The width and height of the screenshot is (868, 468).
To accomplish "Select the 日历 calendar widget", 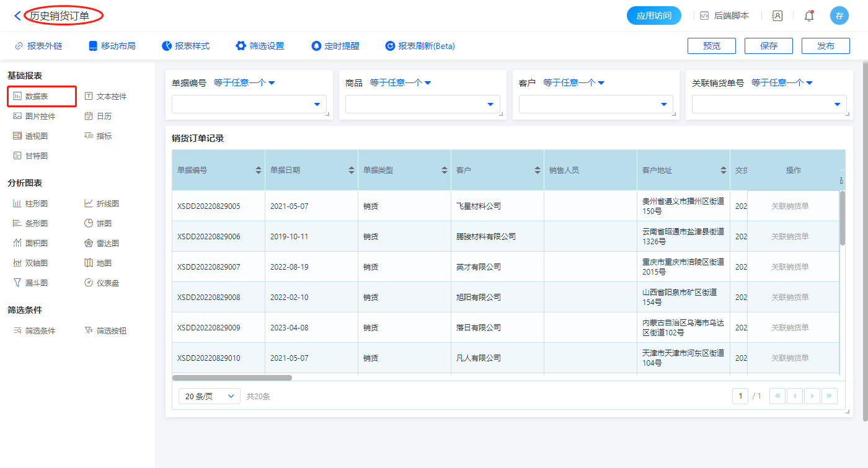I will pos(98,116).
